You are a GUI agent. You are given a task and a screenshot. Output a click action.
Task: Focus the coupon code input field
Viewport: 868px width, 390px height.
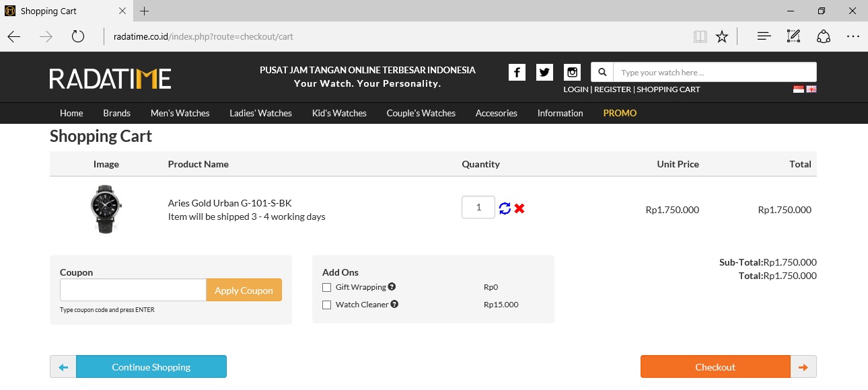[133, 290]
